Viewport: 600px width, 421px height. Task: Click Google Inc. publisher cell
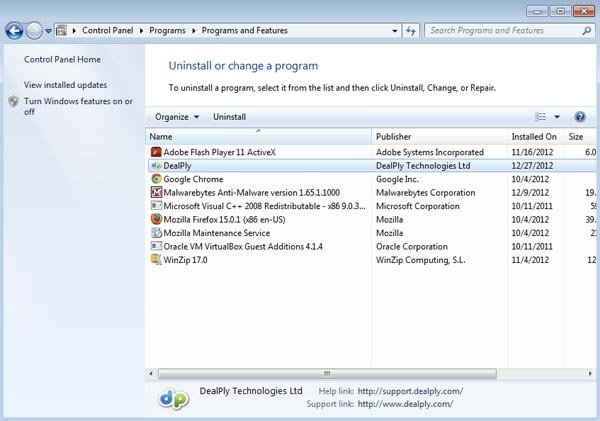click(x=397, y=179)
